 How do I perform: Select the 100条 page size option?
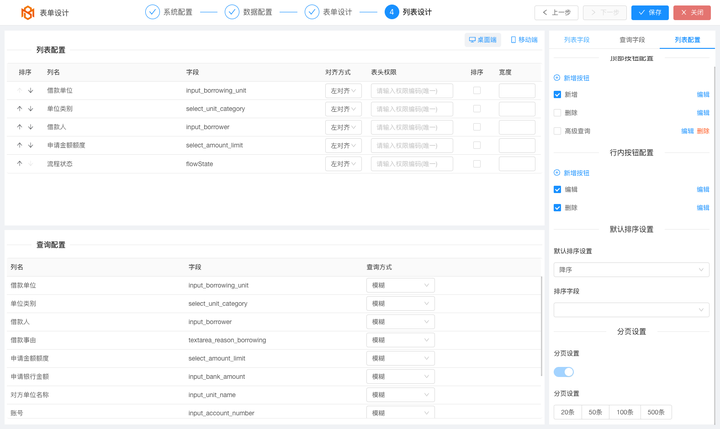pos(625,412)
